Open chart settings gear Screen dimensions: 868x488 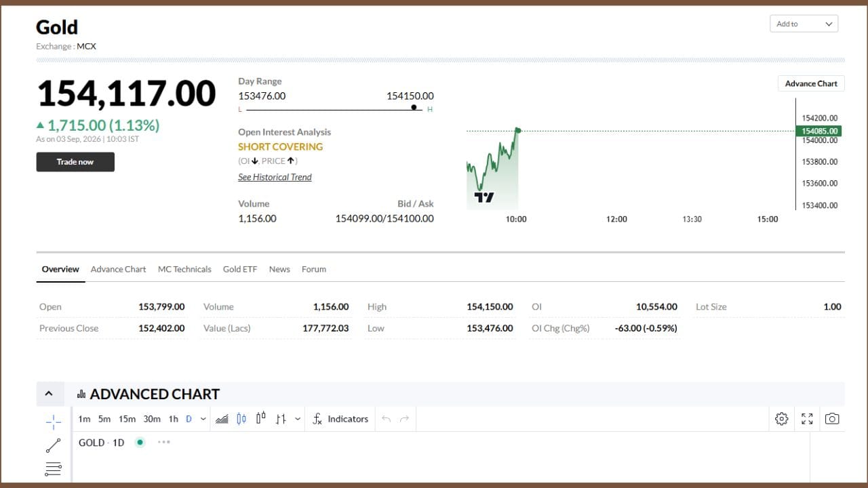(781, 419)
